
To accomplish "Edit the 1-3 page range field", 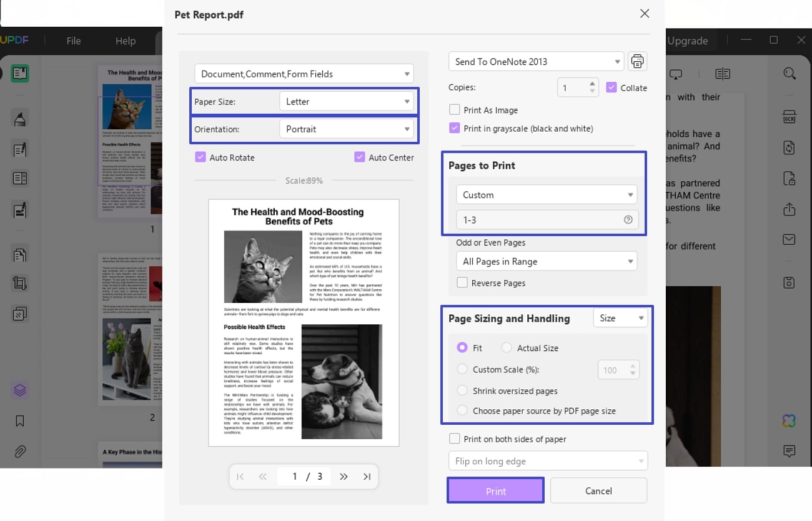I will (x=543, y=219).
